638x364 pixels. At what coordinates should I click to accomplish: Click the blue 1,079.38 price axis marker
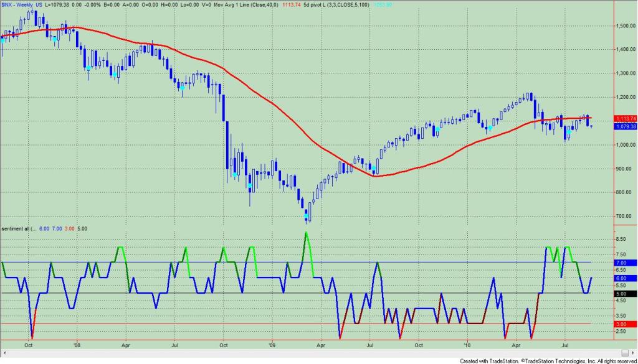[x=626, y=126]
